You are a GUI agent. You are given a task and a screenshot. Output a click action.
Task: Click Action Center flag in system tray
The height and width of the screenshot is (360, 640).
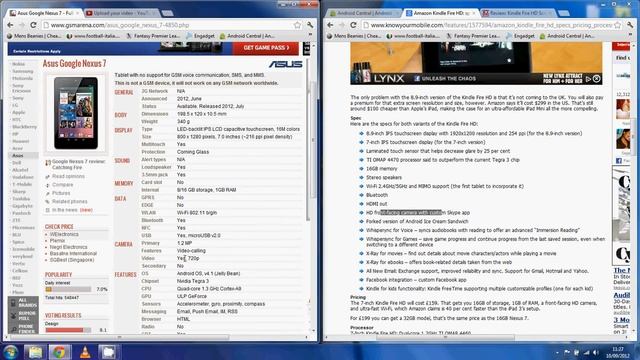point(567,352)
